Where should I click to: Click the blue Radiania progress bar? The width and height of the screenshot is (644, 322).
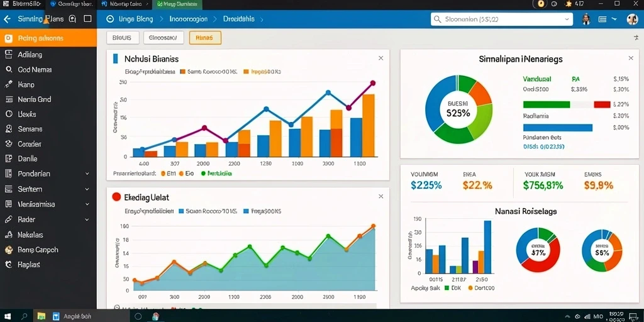point(558,128)
